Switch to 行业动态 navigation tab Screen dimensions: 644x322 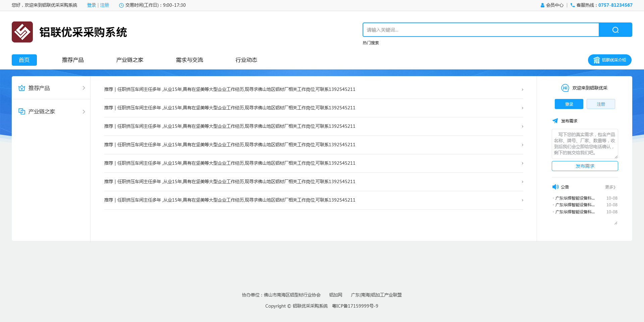point(246,60)
